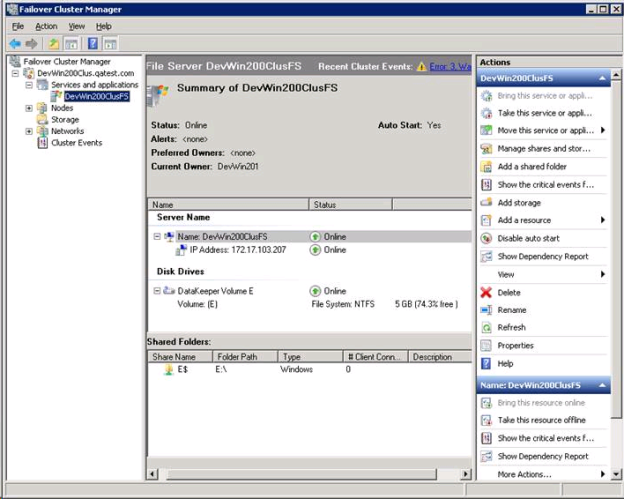Click the Help question mark toolbar icon

click(x=92, y=44)
